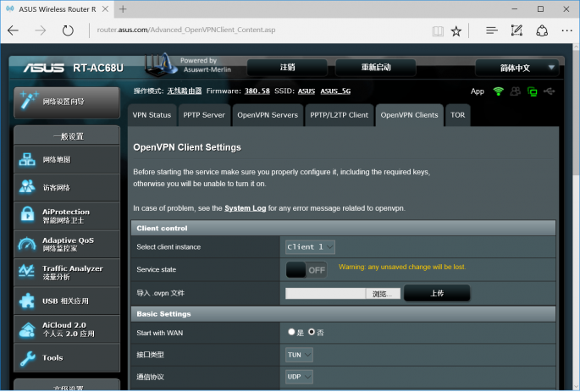Open reading view book icon
The width and height of the screenshot is (580, 392).
point(438,31)
